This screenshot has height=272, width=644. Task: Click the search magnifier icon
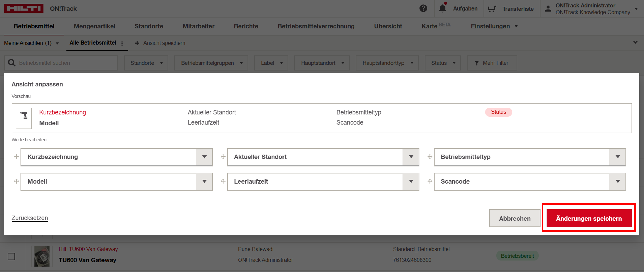(12, 63)
